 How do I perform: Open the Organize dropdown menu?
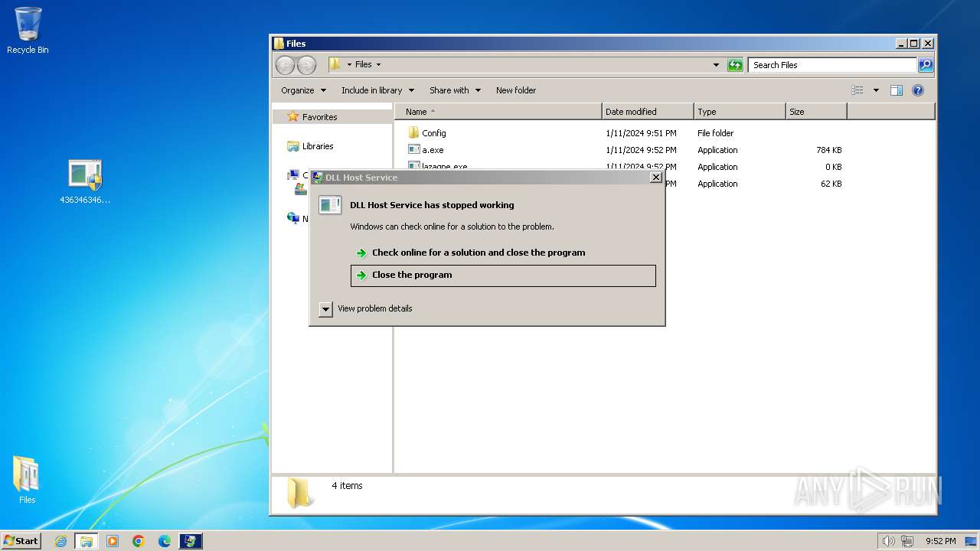tap(303, 90)
